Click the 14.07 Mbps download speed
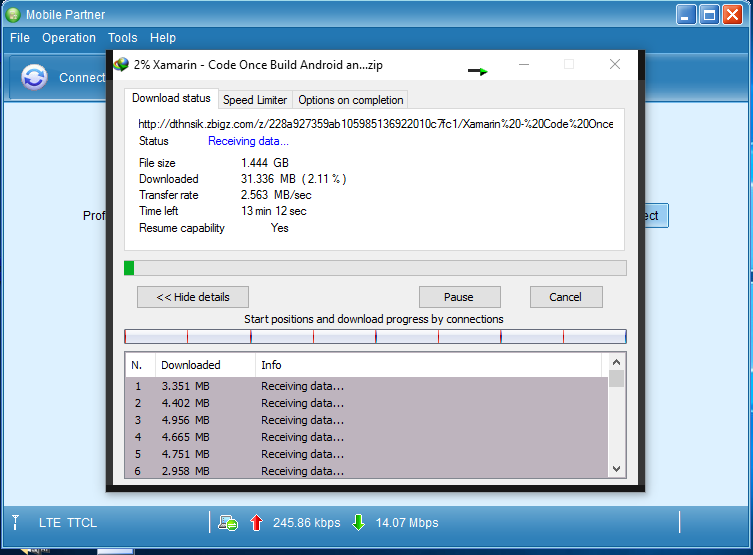The width and height of the screenshot is (753, 555). coord(407,522)
